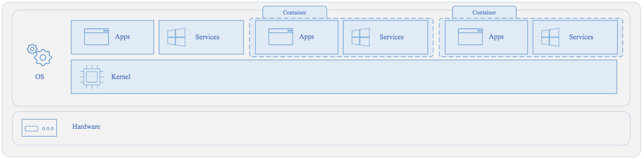Click "Services" text in the first container

(392, 37)
